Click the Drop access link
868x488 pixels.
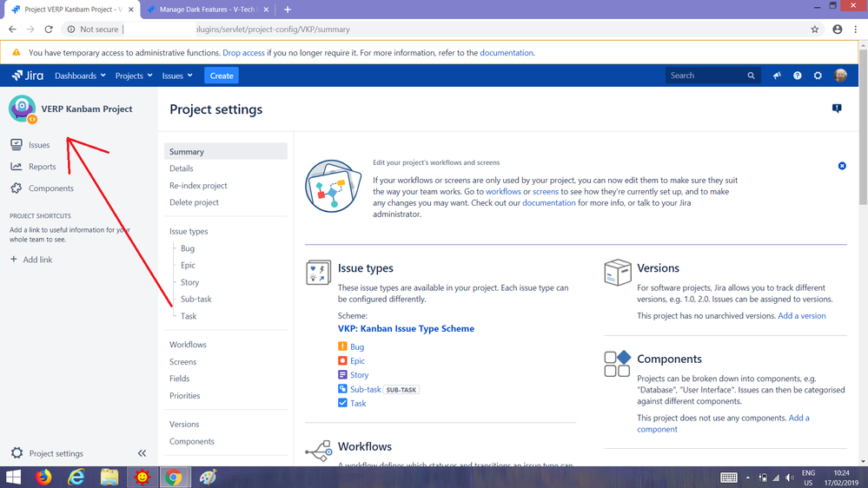pyautogui.click(x=243, y=53)
